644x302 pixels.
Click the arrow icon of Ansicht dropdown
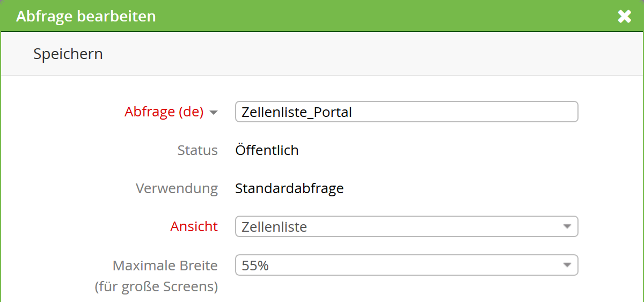567,226
